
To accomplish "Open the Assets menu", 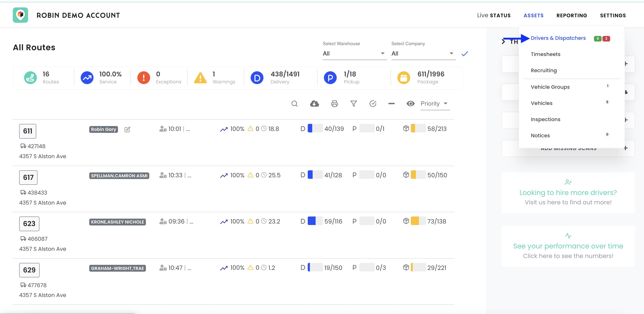I will [x=533, y=16].
